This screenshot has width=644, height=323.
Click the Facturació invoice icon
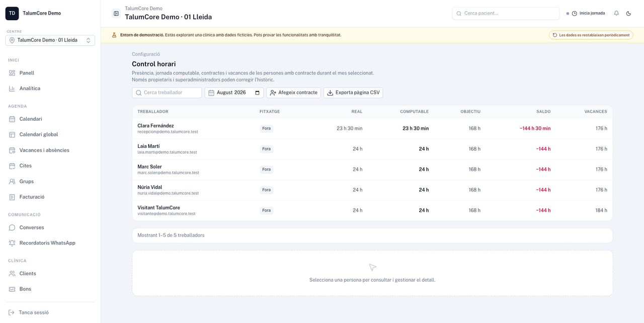click(x=12, y=197)
